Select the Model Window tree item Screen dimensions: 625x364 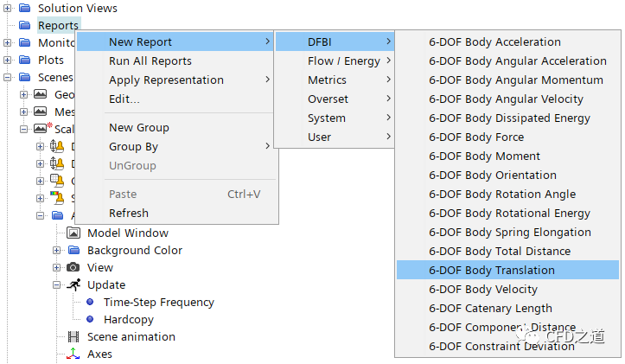coord(128,233)
